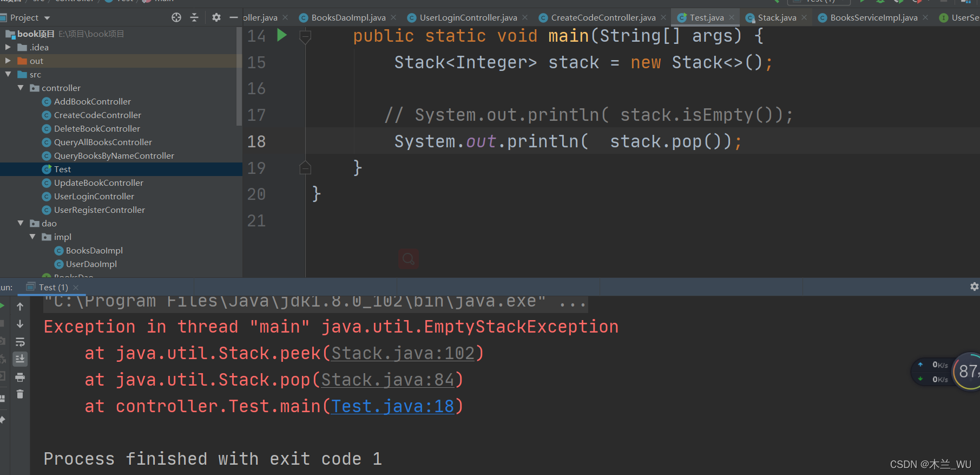Open Stack.java:84 stack trace link

click(x=387, y=380)
